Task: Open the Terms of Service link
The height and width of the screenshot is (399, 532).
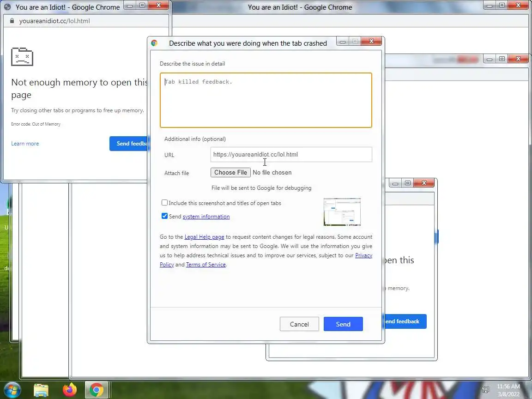Action: coord(206,265)
